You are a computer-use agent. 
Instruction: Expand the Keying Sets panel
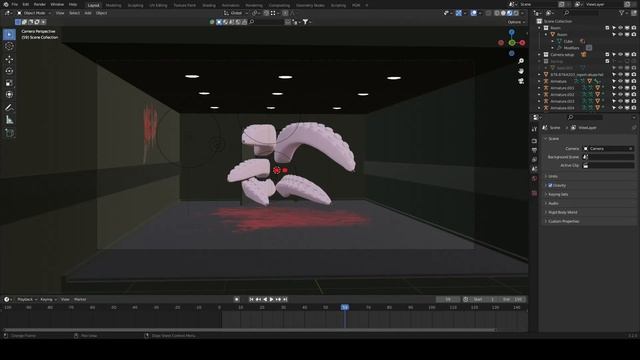coord(558,194)
